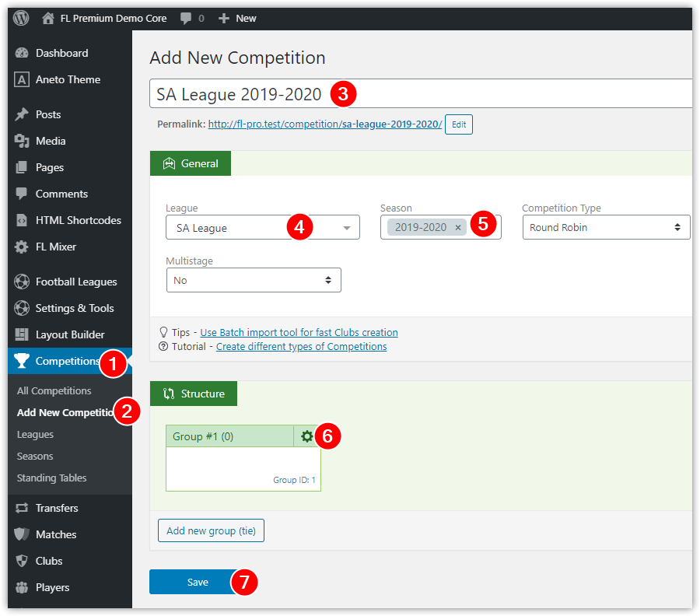Click the Dashboard gauge icon

click(x=22, y=53)
